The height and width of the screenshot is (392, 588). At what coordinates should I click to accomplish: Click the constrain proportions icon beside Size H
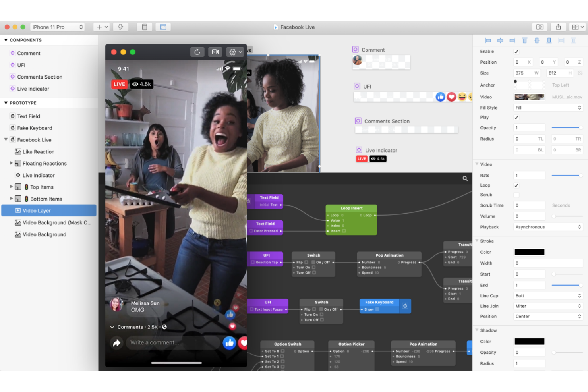tap(580, 73)
